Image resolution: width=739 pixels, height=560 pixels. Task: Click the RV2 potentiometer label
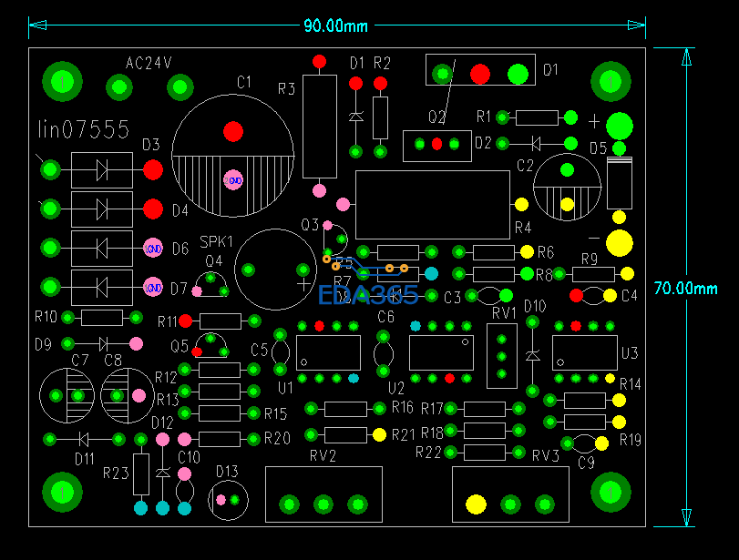click(x=323, y=456)
